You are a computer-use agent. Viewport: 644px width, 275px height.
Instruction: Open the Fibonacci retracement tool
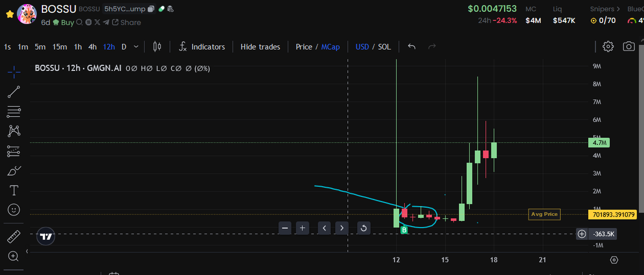[x=14, y=112]
